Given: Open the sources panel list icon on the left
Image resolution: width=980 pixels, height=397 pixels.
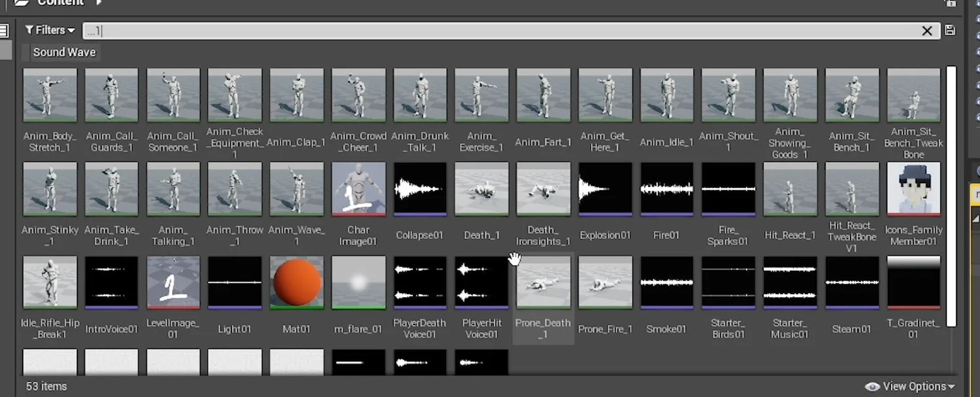Looking at the screenshot, I should (5, 29).
